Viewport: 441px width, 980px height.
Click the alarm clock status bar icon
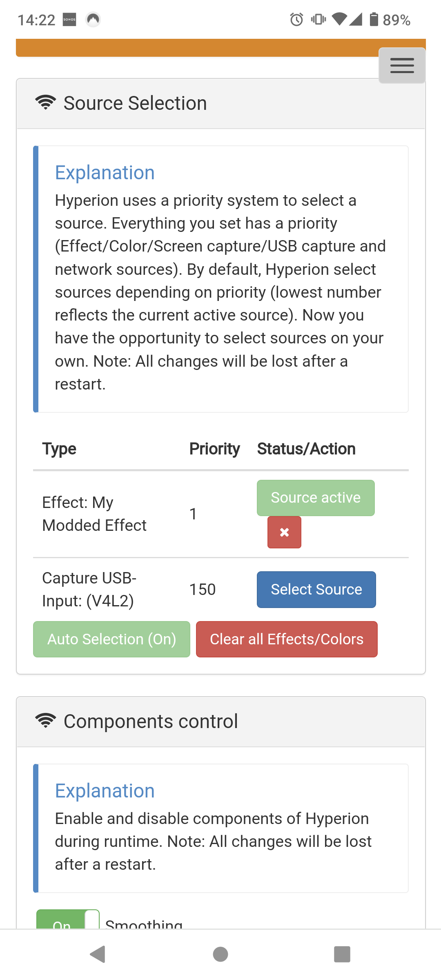coord(295,19)
